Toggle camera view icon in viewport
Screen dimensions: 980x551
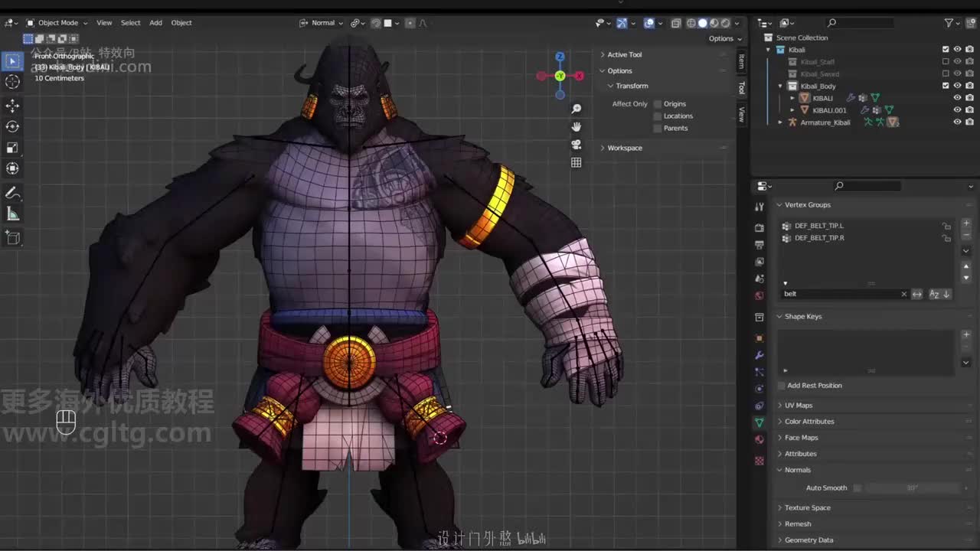pyautogui.click(x=576, y=144)
